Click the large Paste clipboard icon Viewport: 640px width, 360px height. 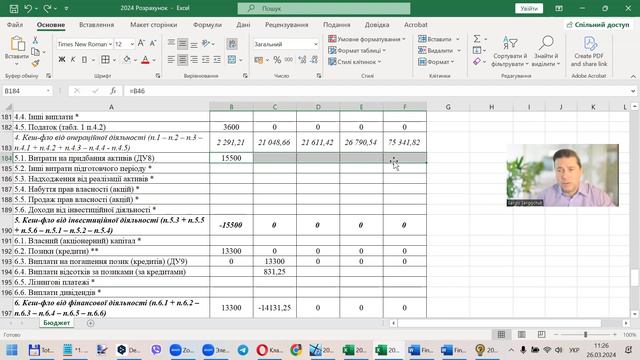pyautogui.click(x=17, y=44)
